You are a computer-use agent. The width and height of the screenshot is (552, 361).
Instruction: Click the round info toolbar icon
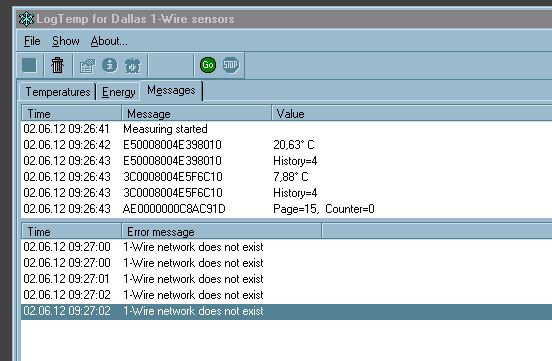point(109,65)
